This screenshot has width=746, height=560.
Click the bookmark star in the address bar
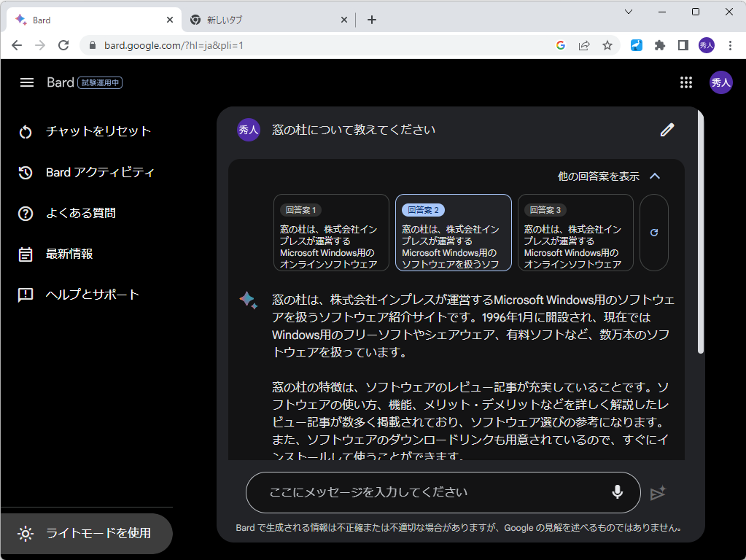coord(607,45)
